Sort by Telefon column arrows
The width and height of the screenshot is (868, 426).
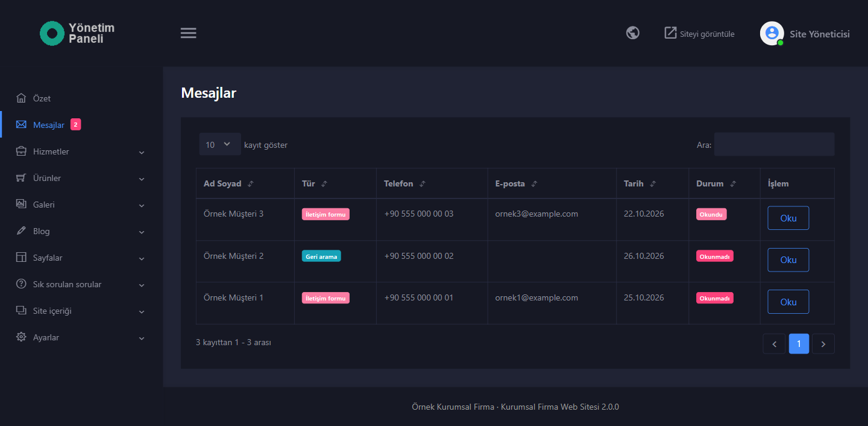[x=423, y=184]
